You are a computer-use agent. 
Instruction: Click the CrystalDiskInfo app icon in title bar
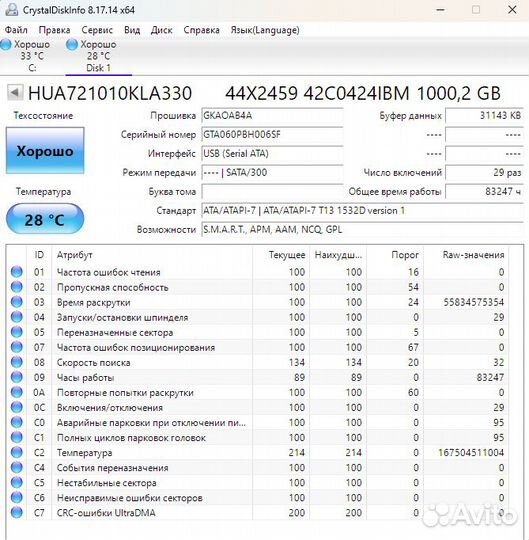click(12, 10)
